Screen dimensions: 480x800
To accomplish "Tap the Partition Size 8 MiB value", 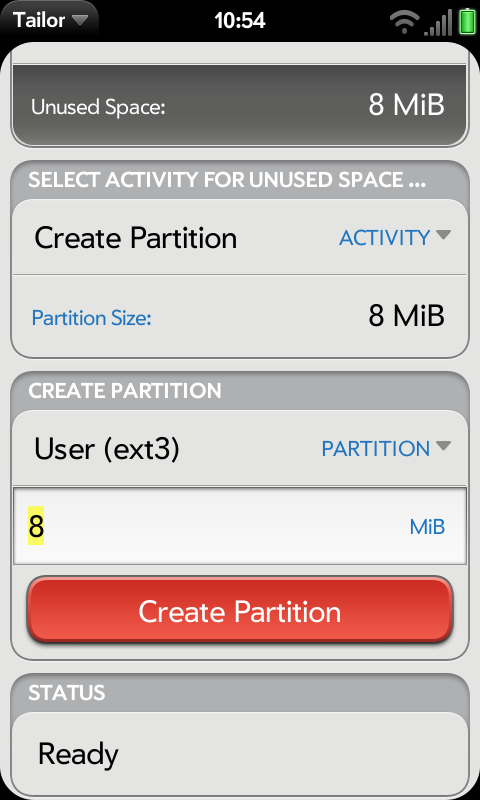I will click(406, 316).
